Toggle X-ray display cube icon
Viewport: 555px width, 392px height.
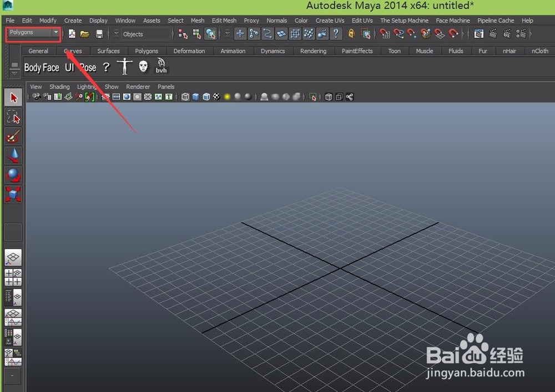(329, 97)
